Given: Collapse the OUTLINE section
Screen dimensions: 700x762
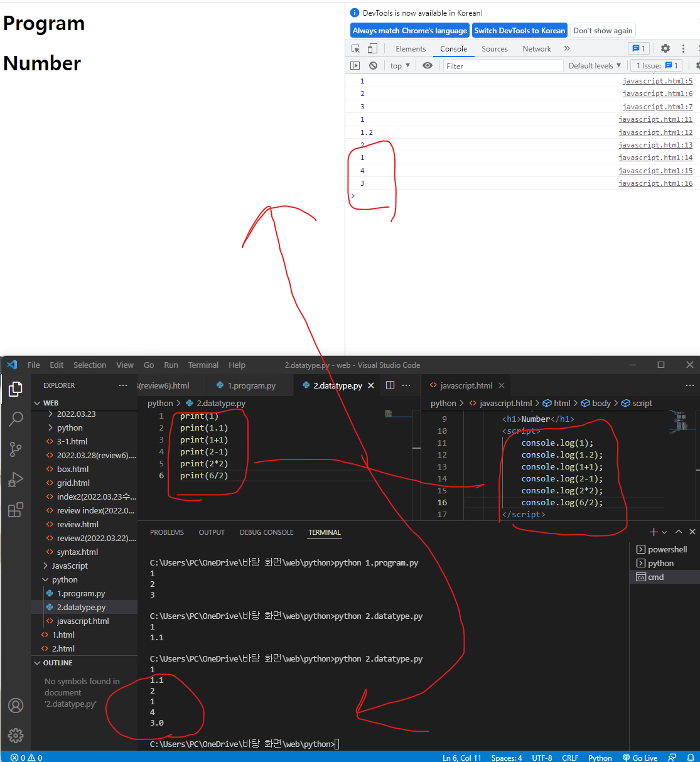Looking at the screenshot, I should (x=57, y=663).
